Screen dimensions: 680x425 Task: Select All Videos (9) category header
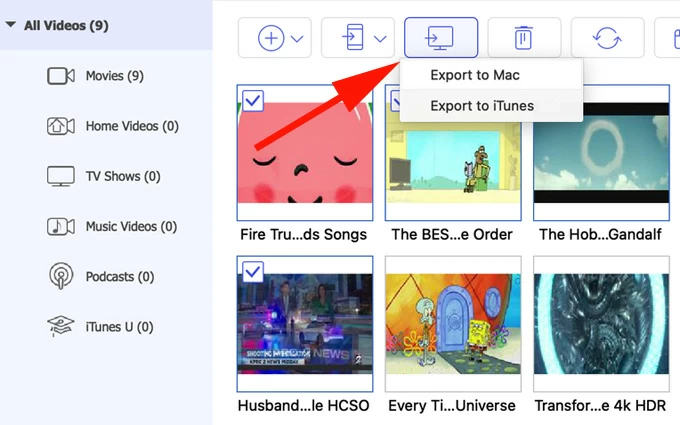point(106,25)
